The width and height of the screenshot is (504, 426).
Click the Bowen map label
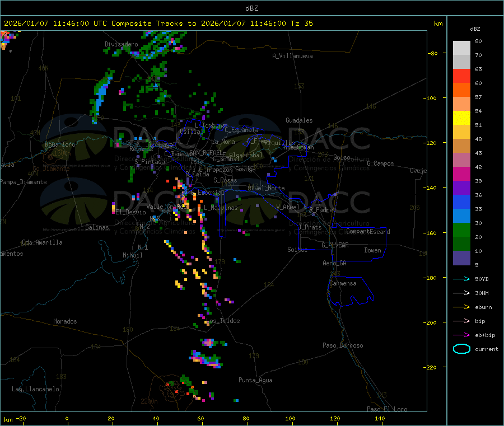(373, 250)
